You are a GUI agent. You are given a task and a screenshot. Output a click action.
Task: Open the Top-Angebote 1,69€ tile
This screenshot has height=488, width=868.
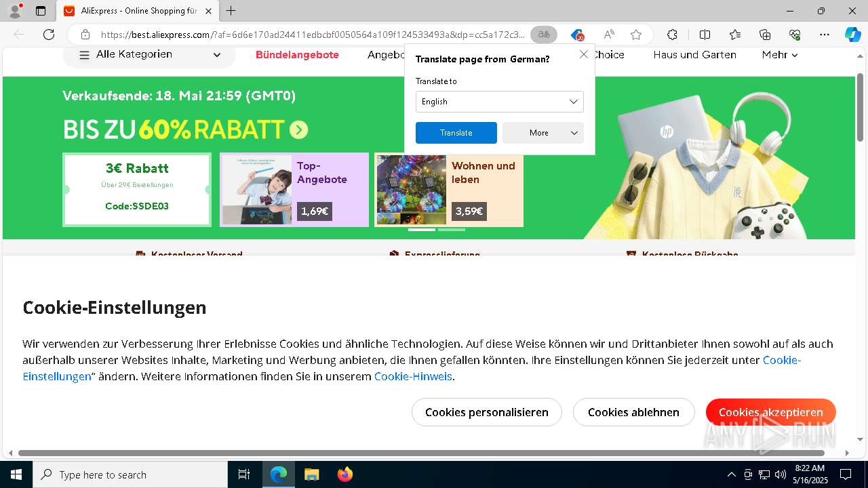click(x=294, y=189)
